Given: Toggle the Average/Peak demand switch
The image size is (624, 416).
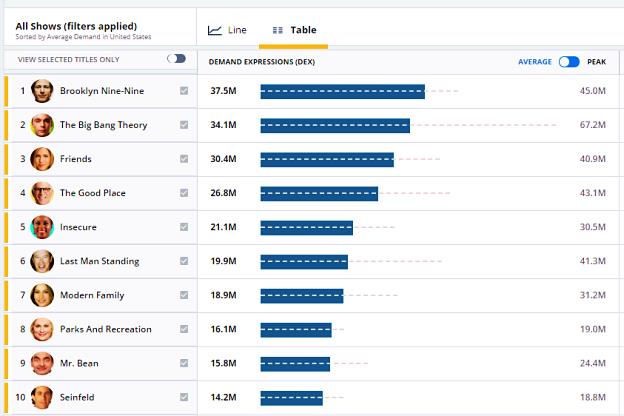Looking at the screenshot, I should click(x=569, y=62).
